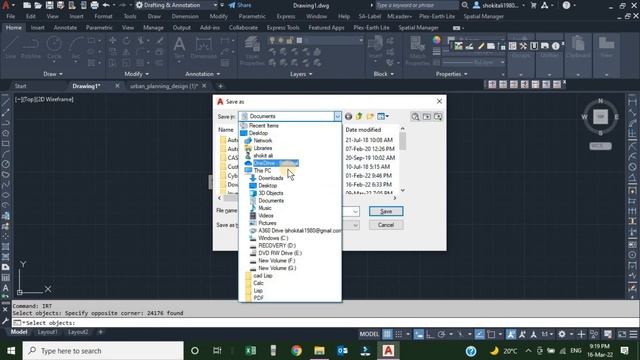Switch to Layout1 tab
640x360 pixels.
pyautogui.click(x=47, y=332)
